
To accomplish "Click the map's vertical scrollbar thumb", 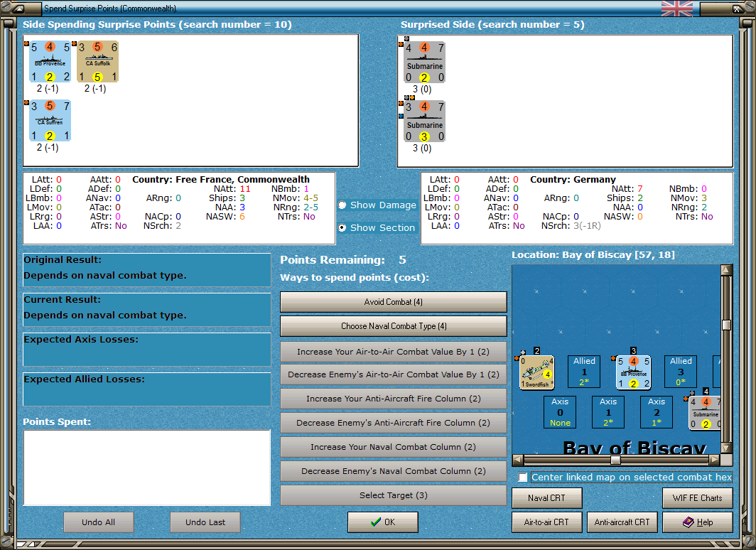I will [x=727, y=325].
